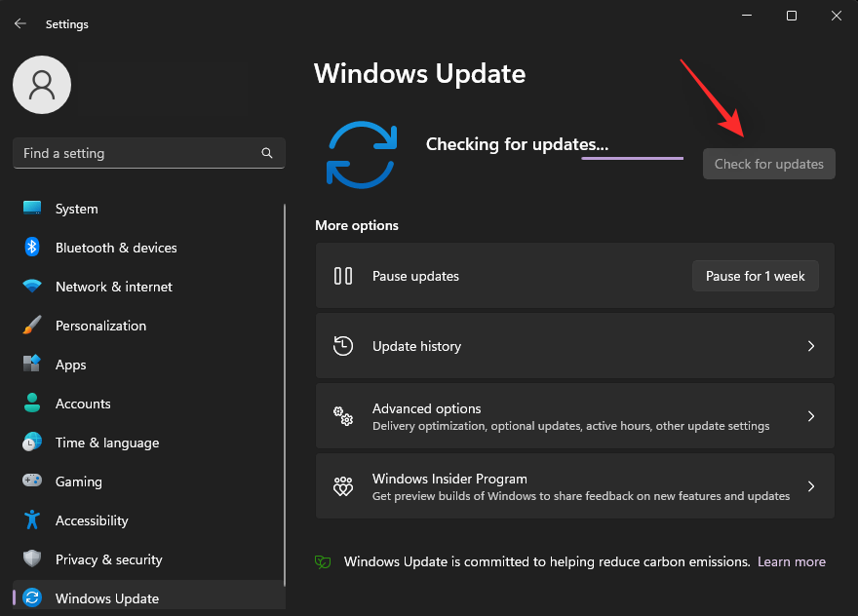Click the Check for updates button
858x616 pixels.
pos(769,164)
